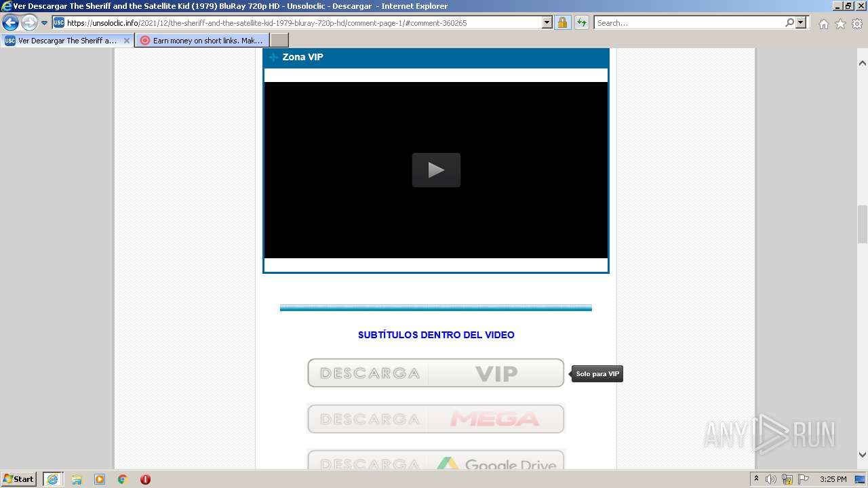Focus the Search box

click(x=689, y=23)
